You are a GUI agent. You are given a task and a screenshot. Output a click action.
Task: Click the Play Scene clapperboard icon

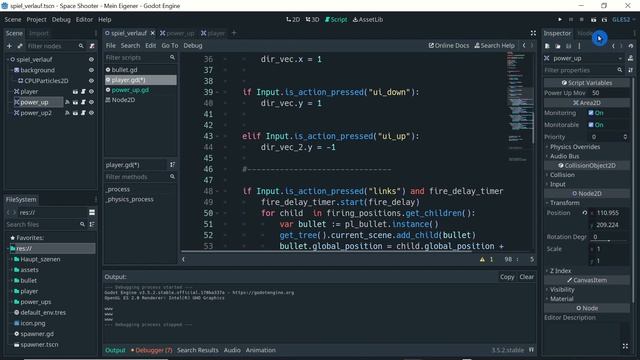593,20
